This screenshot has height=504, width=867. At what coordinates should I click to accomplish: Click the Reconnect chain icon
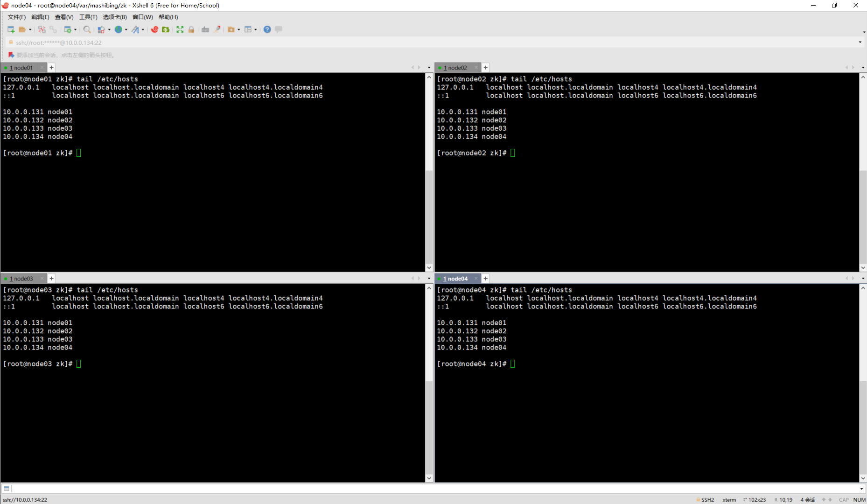[53, 29]
